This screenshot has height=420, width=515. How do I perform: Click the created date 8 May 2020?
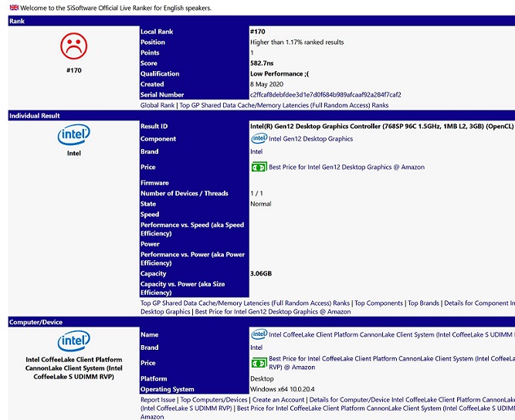pyautogui.click(x=266, y=84)
